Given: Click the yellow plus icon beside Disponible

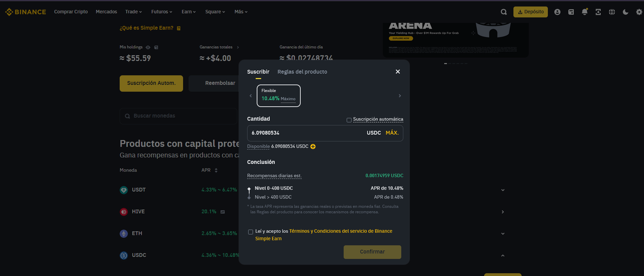Looking at the screenshot, I should 313,146.
